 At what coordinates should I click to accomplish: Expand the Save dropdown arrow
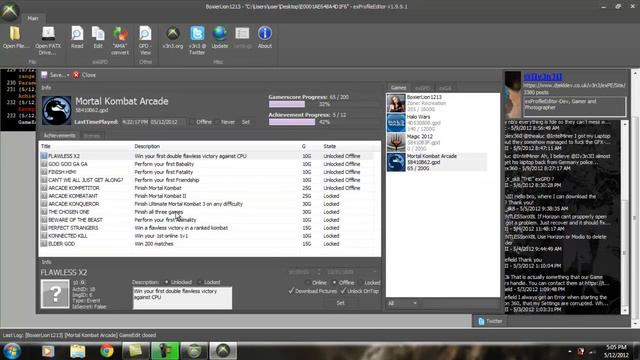pyautogui.click(x=68, y=75)
